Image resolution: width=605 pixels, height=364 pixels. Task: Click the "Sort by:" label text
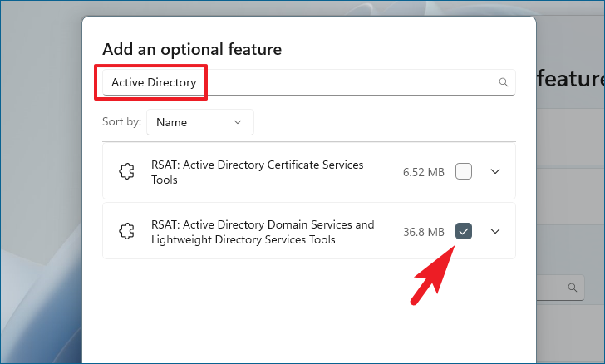121,122
